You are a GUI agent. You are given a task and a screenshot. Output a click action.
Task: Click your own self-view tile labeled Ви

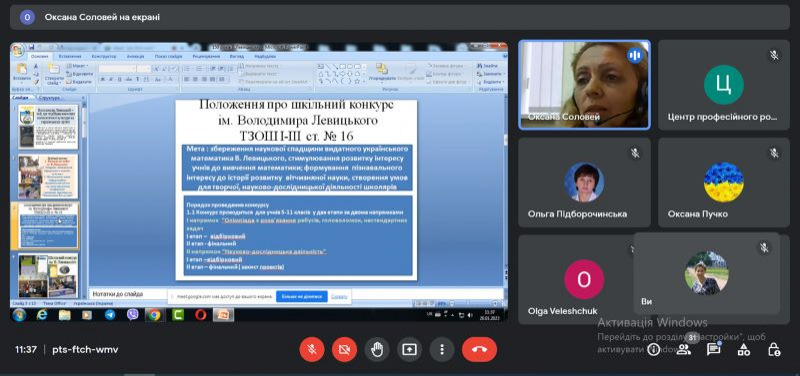pyautogui.click(x=707, y=273)
